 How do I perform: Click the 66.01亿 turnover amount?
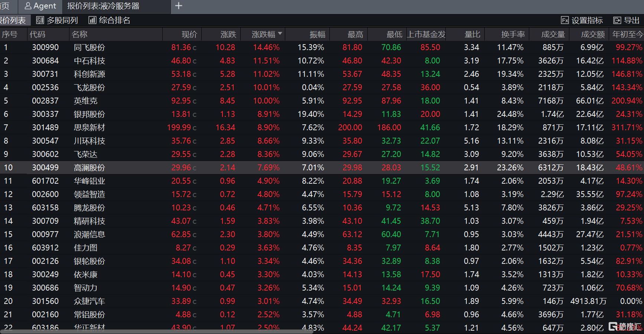click(590, 101)
